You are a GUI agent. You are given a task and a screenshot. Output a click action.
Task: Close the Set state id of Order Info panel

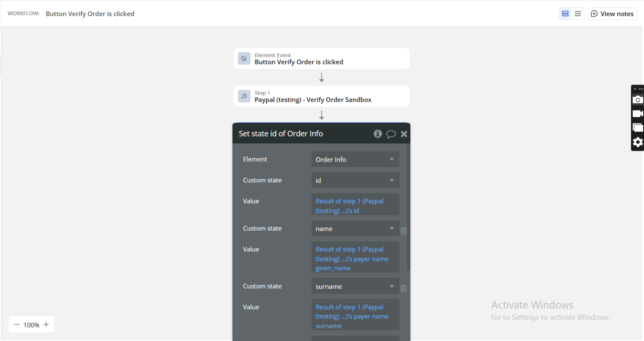click(404, 134)
